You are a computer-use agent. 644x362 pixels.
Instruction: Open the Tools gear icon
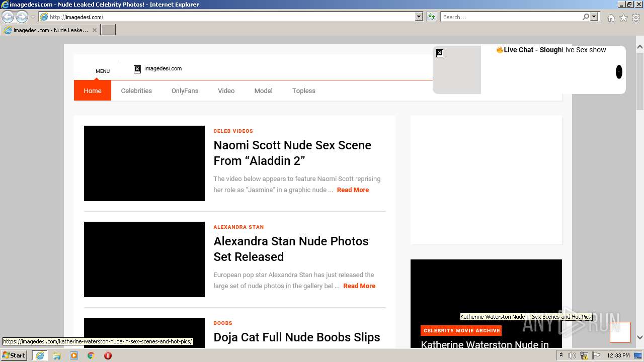coord(636,18)
